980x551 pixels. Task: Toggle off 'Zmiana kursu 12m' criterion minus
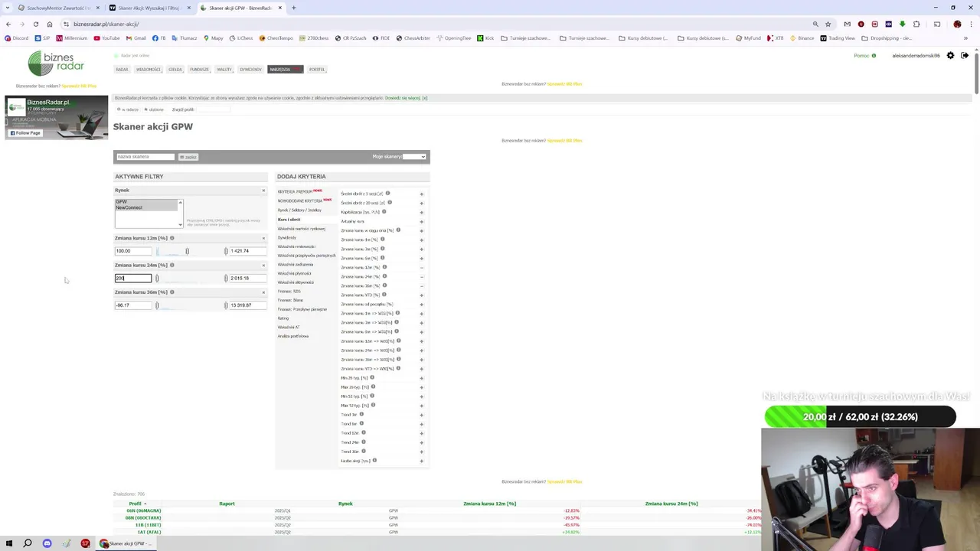click(x=421, y=267)
